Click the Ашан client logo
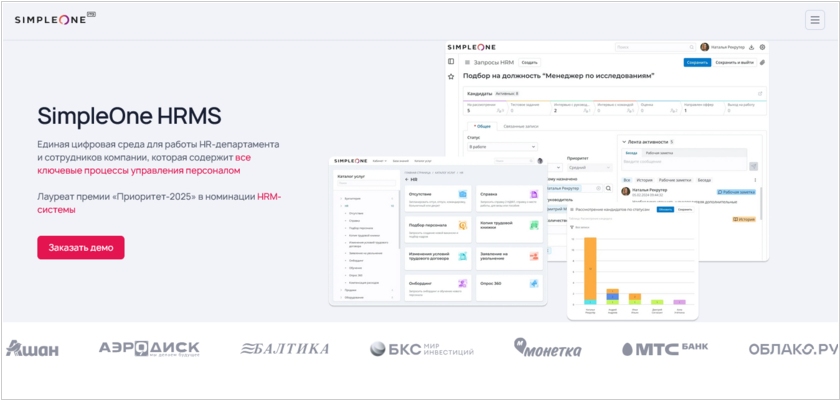The image size is (840, 400). pos(32,349)
